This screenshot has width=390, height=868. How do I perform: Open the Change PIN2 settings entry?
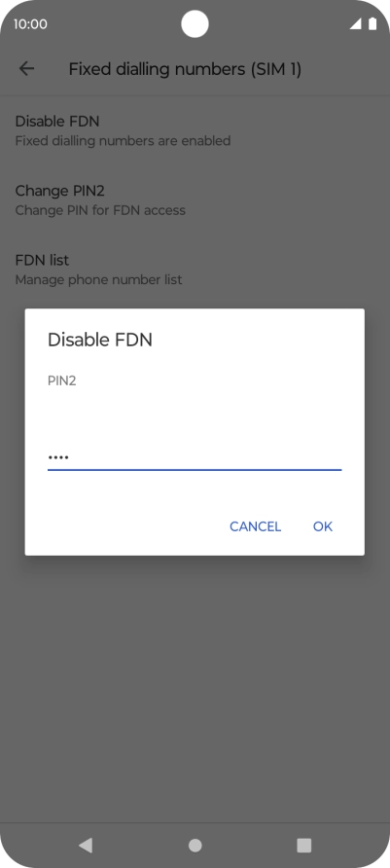click(195, 199)
